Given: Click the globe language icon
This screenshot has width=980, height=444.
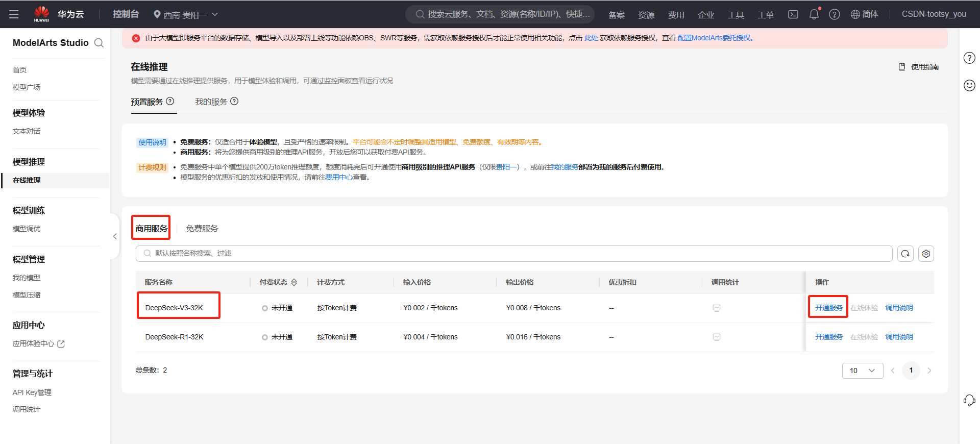Looking at the screenshot, I should tap(855, 14).
